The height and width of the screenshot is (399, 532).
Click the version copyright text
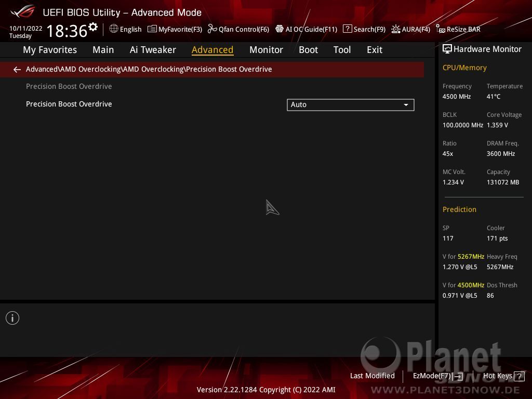[266, 390]
